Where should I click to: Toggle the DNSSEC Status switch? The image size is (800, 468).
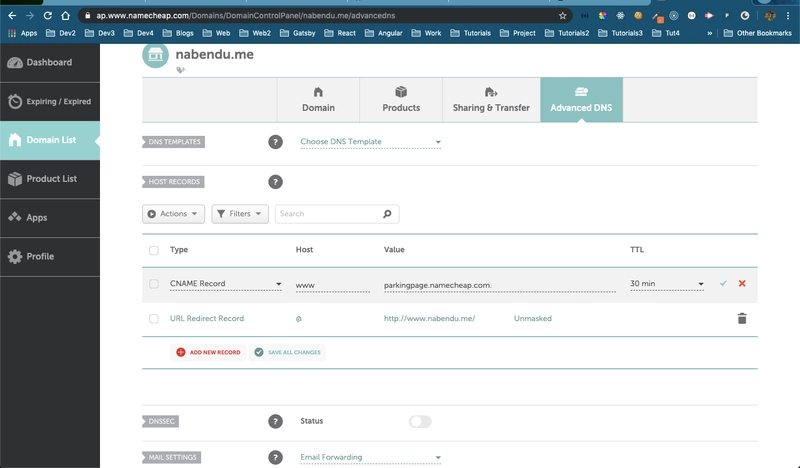pos(420,421)
